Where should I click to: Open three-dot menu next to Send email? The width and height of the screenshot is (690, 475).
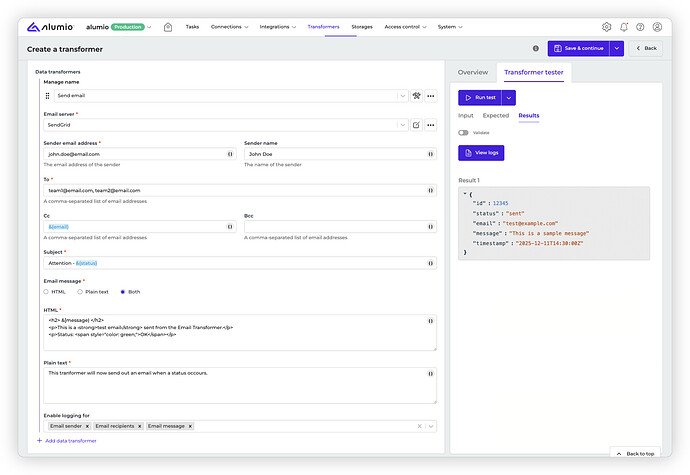(x=431, y=96)
